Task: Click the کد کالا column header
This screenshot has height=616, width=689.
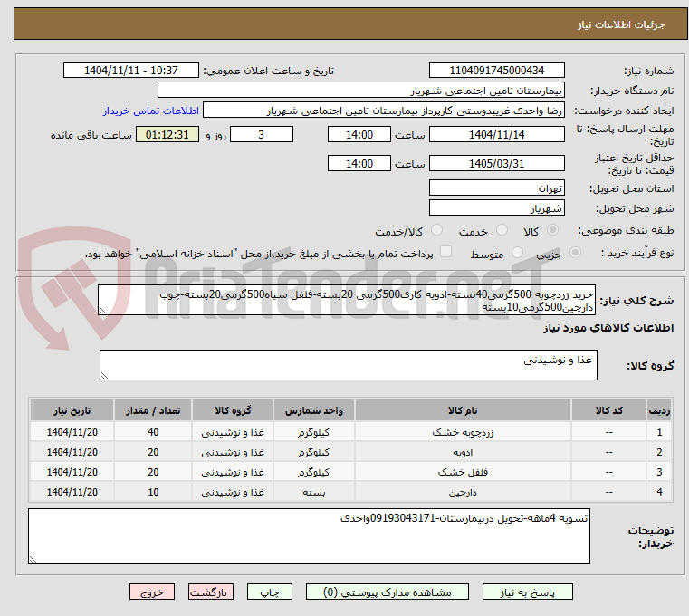Action: (x=608, y=410)
